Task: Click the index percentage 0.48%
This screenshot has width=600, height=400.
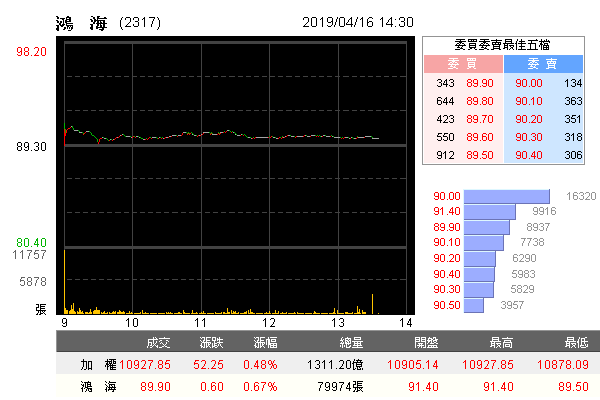Action: coord(260,364)
